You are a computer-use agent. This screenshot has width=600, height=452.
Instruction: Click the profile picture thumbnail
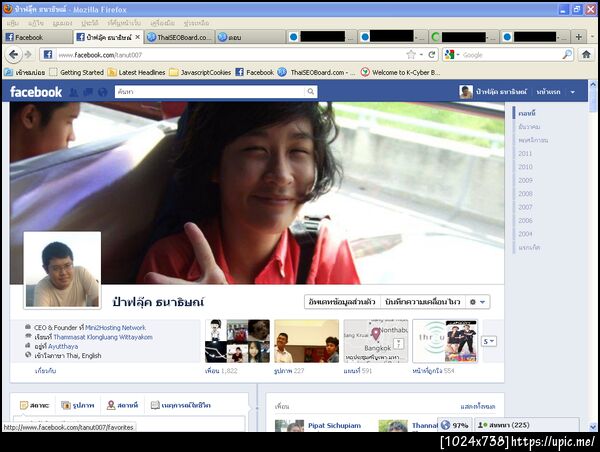coord(62,270)
